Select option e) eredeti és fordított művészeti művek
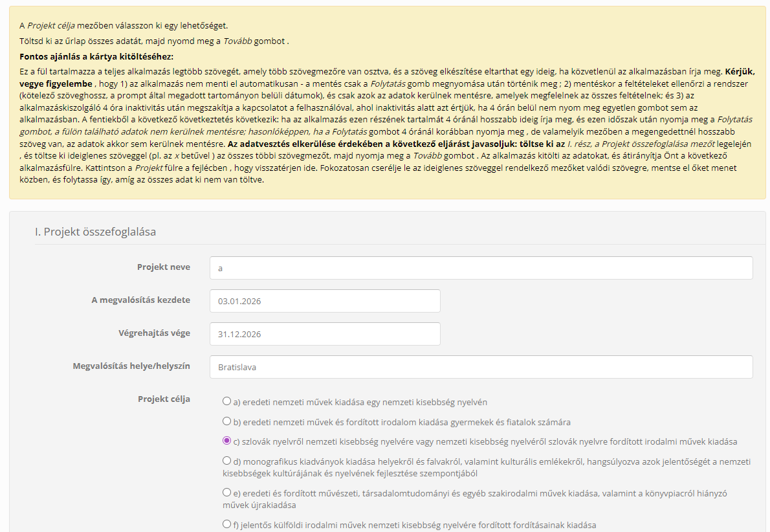 pyautogui.click(x=226, y=493)
